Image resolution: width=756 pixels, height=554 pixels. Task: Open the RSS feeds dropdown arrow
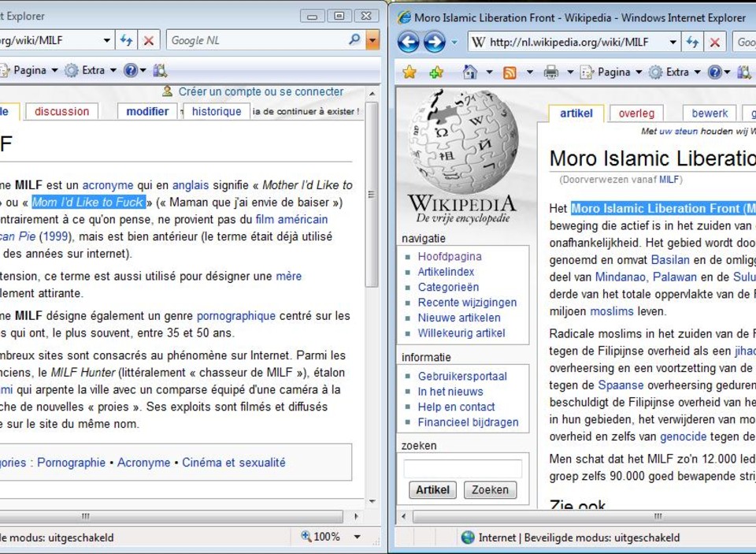click(530, 73)
